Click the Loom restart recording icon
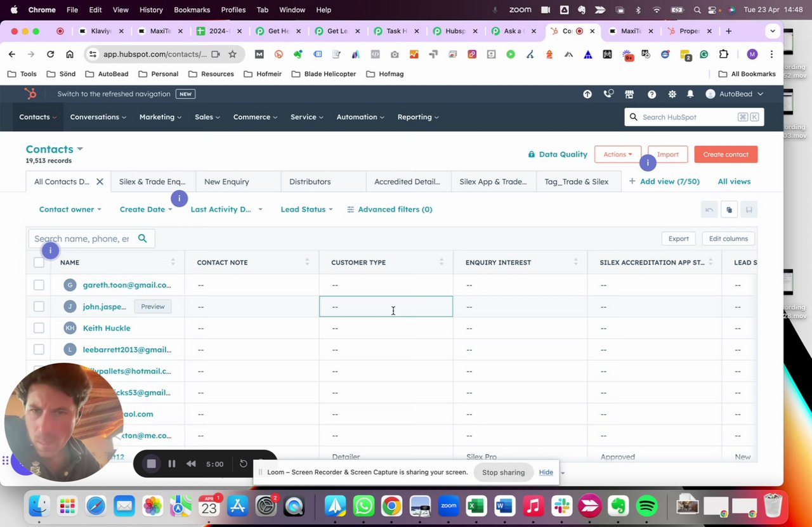The height and width of the screenshot is (527, 812). (243, 464)
